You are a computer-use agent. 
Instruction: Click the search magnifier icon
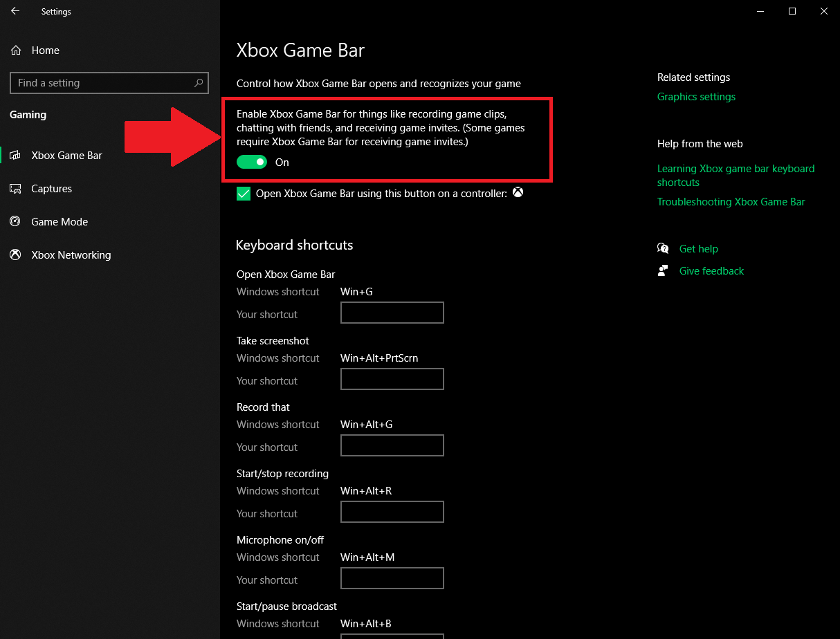199,82
